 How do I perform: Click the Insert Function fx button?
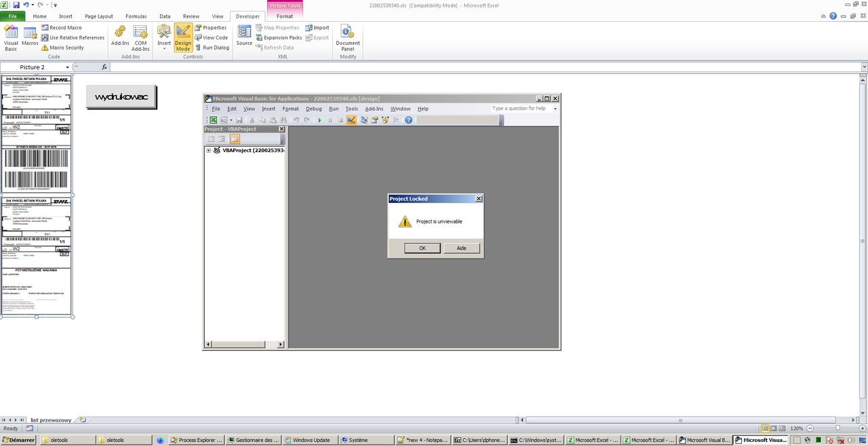(104, 67)
